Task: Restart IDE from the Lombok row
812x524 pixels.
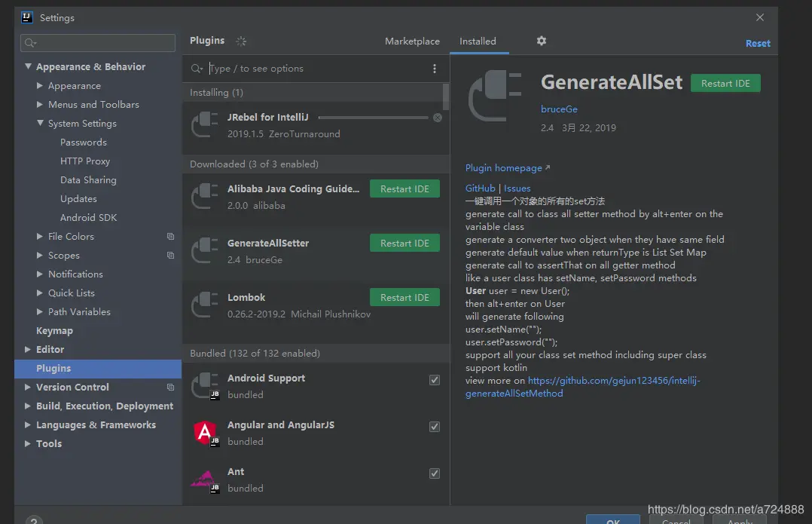Action: pos(404,298)
